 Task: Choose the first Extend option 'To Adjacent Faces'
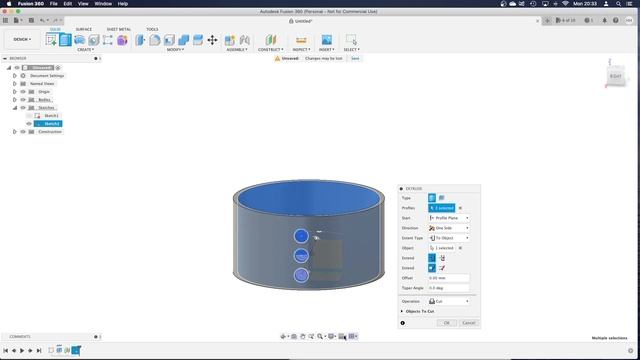(432, 258)
